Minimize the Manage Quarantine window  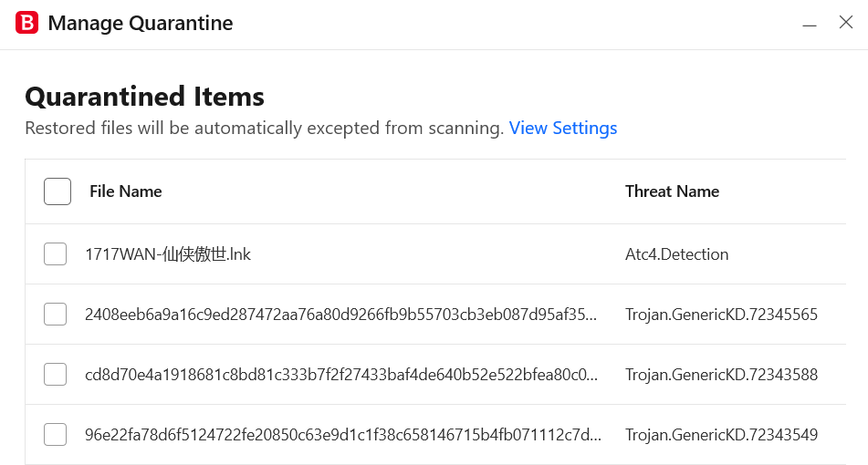(810, 25)
